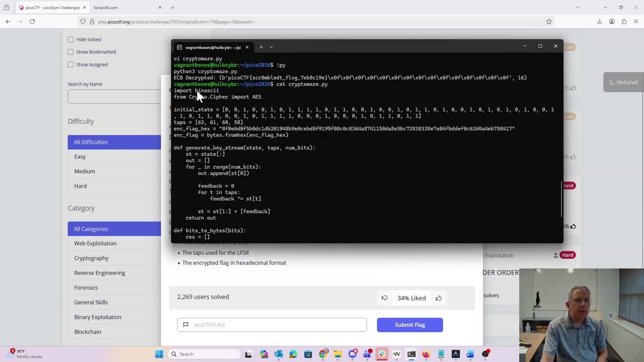The width and height of the screenshot is (644, 362).
Task: Click the Search by Name field
Action: [x=114, y=97]
